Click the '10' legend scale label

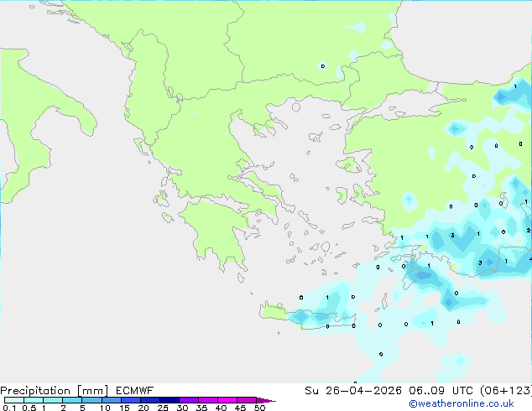click(105, 408)
